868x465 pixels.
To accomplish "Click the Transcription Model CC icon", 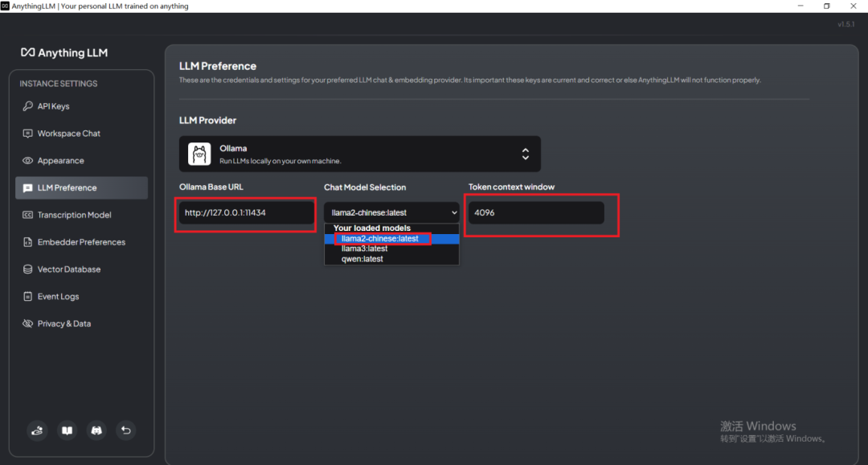I will tap(27, 215).
